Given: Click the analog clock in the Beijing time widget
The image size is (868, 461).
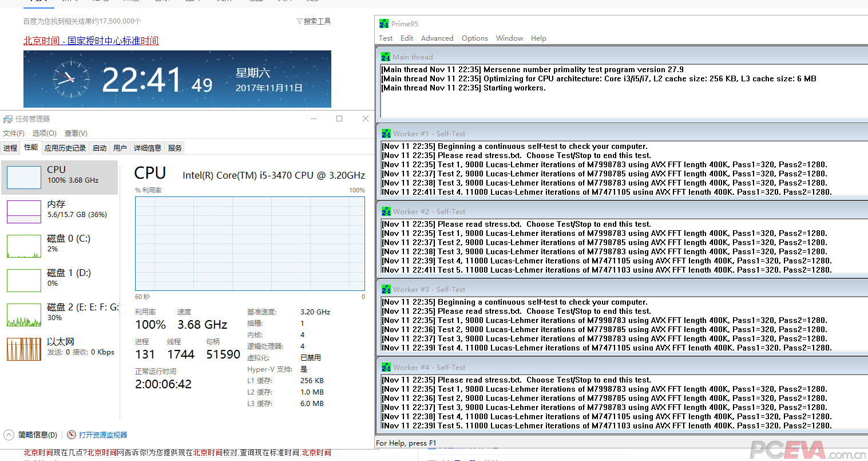Looking at the screenshot, I should 71,80.
